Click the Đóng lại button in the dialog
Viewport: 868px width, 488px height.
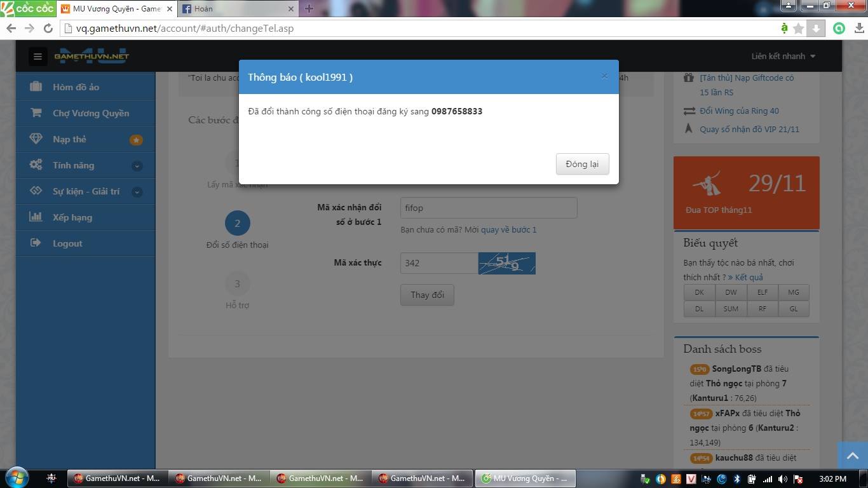pos(582,164)
